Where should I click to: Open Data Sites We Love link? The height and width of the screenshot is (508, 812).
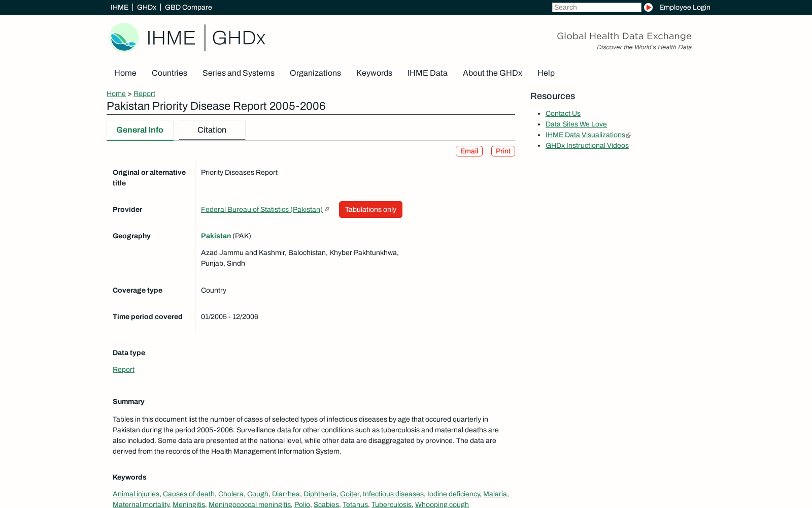576,124
